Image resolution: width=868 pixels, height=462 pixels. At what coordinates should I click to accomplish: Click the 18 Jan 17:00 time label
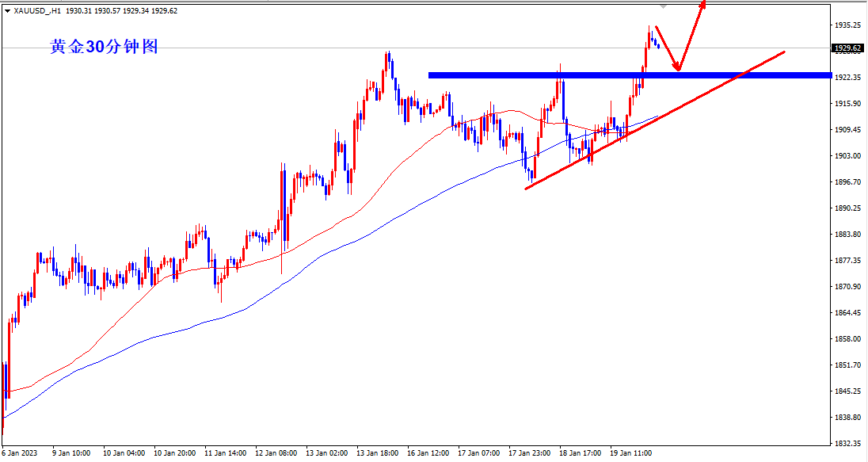point(581,453)
